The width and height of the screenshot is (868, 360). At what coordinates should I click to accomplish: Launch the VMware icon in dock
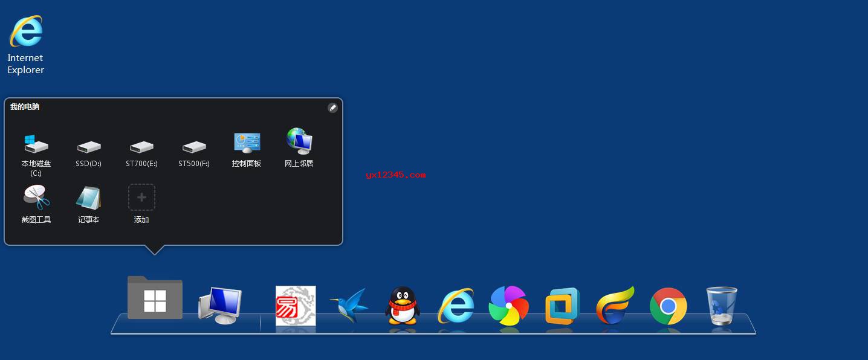click(562, 306)
